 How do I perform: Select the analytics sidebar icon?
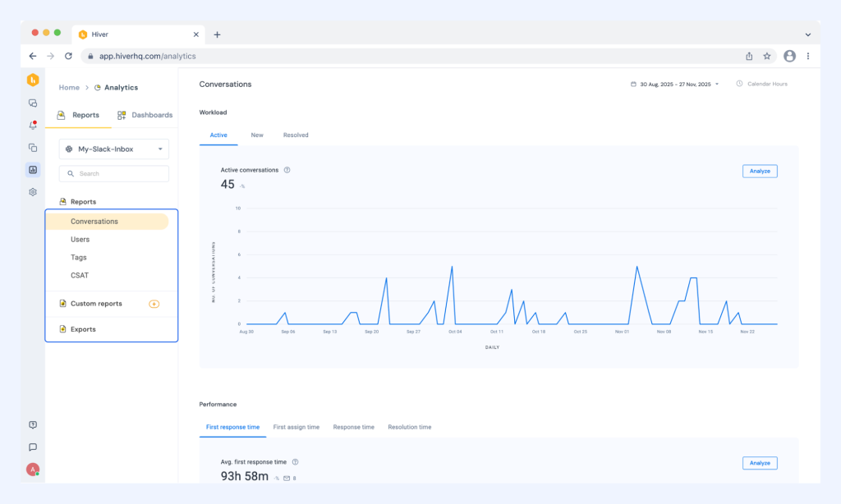[x=33, y=170]
